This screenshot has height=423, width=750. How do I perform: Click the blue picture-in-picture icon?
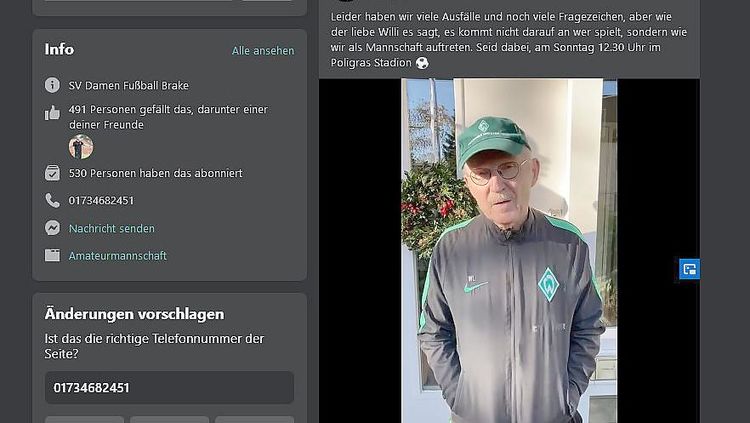(x=689, y=269)
